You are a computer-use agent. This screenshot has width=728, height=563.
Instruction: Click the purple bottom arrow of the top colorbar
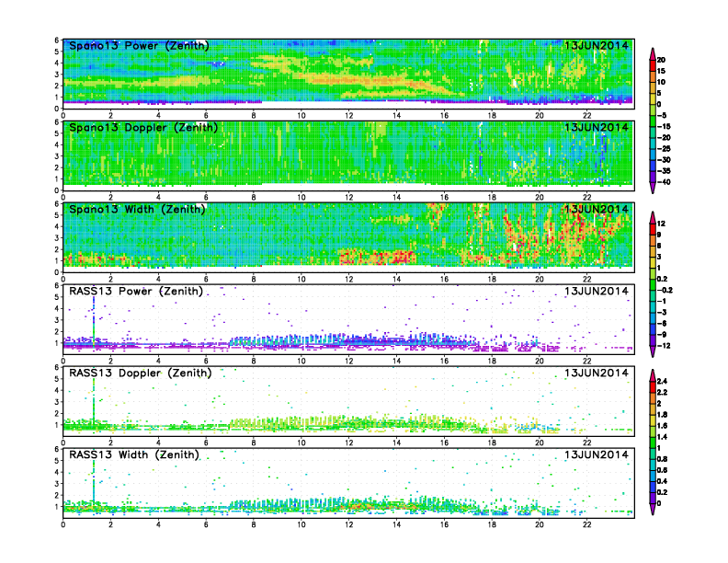[653, 188]
